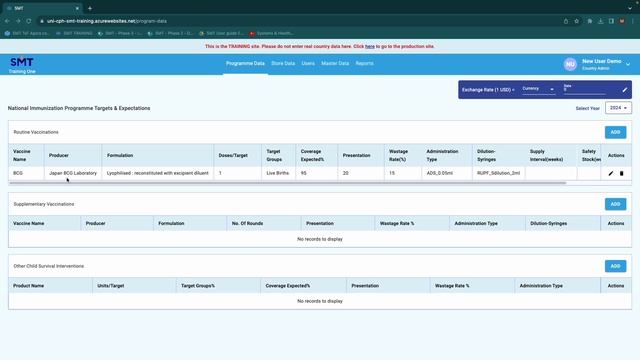The height and width of the screenshot is (360, 640).
Task: Click the Live Births target group cell
Action: click(278, 173)
